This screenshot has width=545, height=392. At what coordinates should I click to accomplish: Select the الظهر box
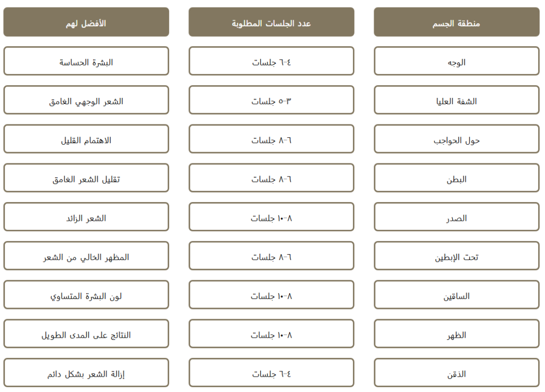(456, 334)
